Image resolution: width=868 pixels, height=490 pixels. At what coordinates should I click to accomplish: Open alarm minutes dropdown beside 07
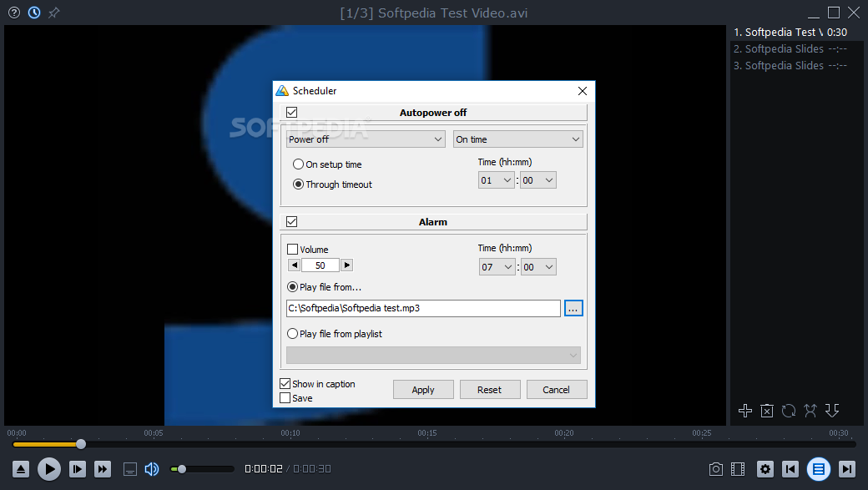538,267
